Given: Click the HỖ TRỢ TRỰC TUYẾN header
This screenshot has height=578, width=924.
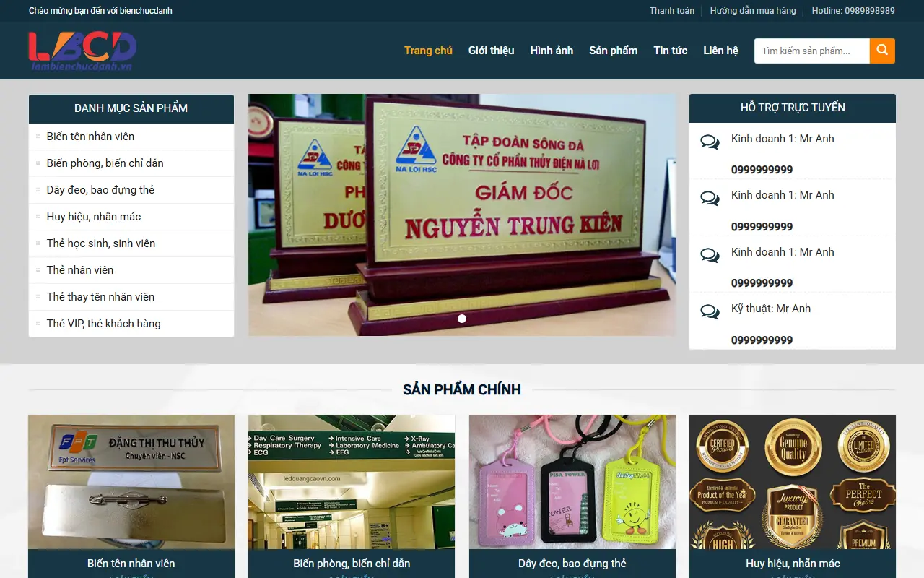Looking at the screenshot, I should (x=793, y=108).
